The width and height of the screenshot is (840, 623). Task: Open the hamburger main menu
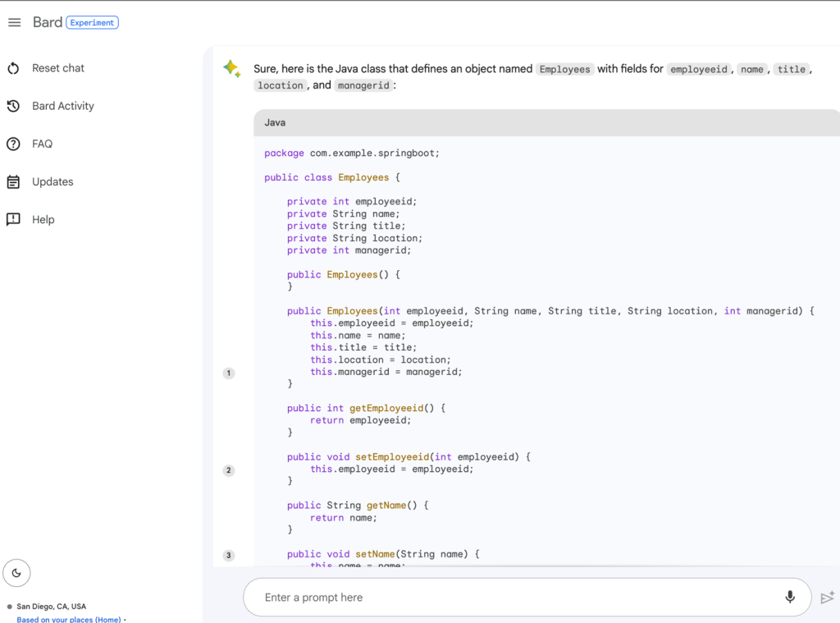[x=14, y=22]
